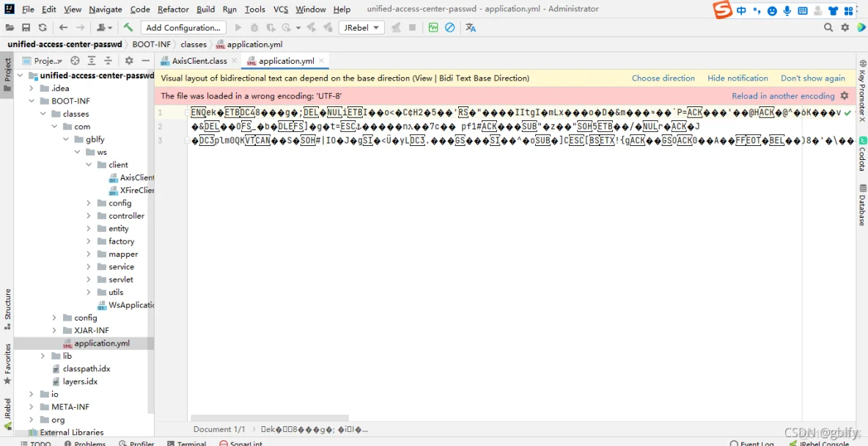Click the Run with Coverage icon
This screenshot has width=868, height=446.
[270, 27]
